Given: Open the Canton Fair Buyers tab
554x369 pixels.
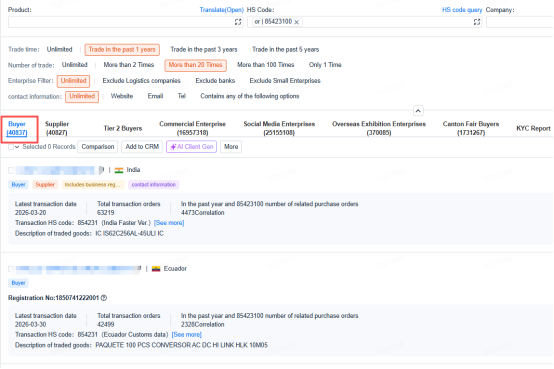Looking at the screenshot, I should click(x=471, y=128).
